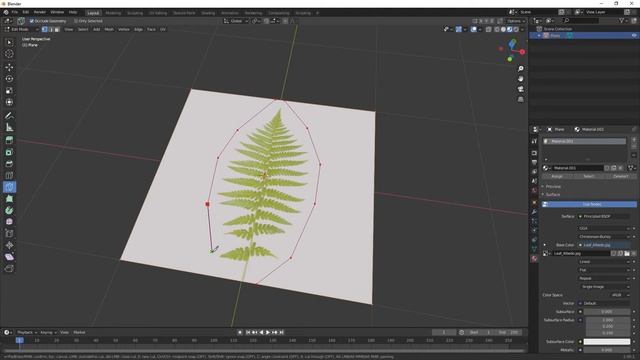This screenshot has width=640, height=360.
Task: Select the Spin tool
Action: pyautogui.click(x=9, y=211)
